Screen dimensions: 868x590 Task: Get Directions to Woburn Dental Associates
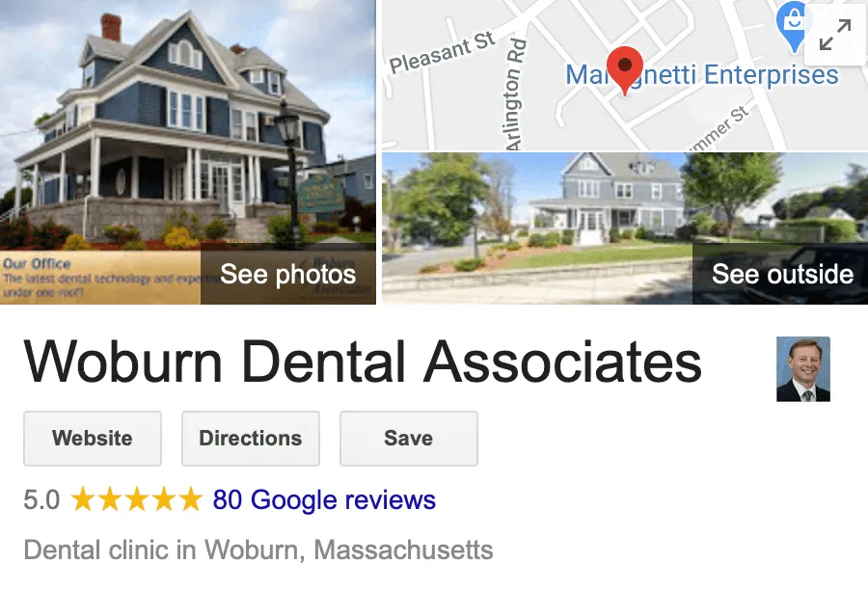tap(251, 439)
